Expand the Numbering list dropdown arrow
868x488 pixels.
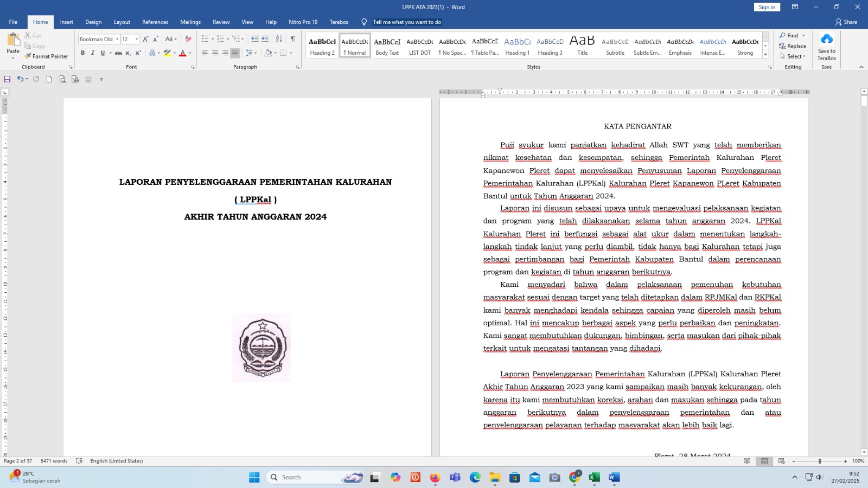coord(228,39)
